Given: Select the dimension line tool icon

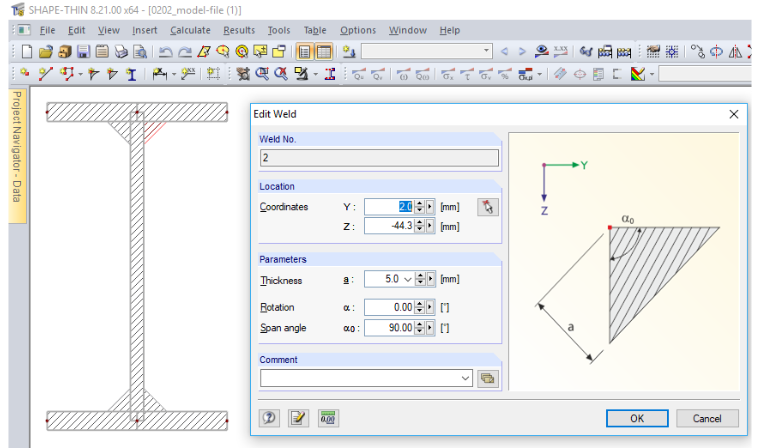Looking at the screenshot, I should (159, 74).
